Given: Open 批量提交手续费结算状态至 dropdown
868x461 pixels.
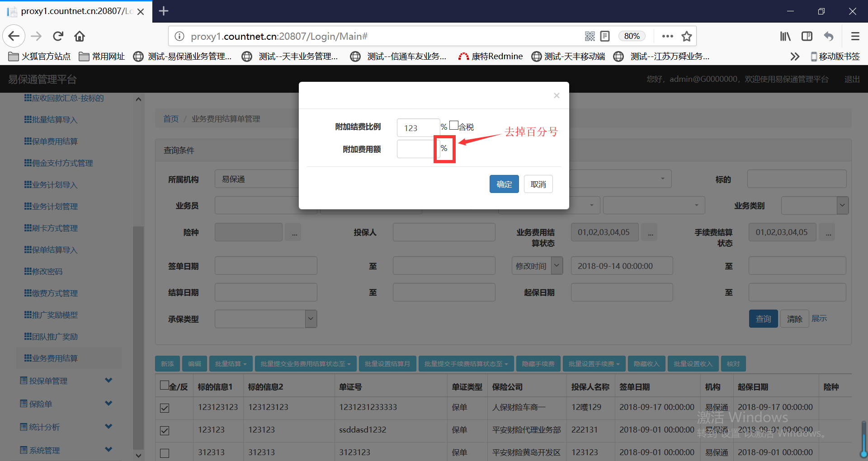Looking at the screenshot, I should coord(466,364).
